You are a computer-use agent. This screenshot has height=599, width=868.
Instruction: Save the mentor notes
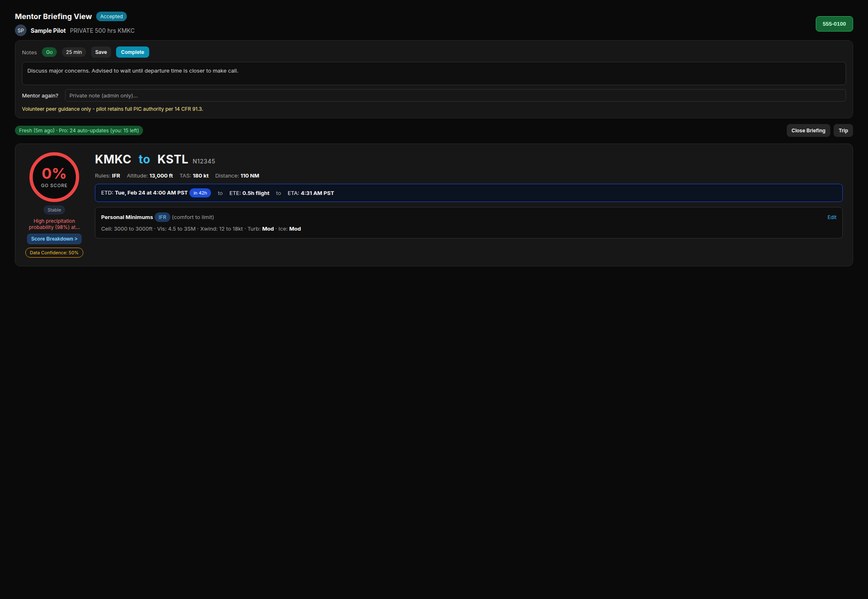point(101,52)
